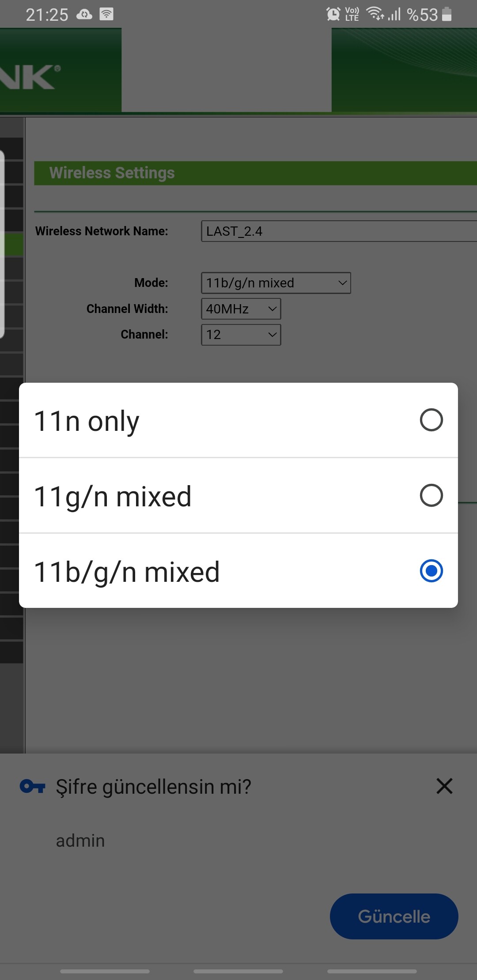Expand the Channel Width 40MHz dropdown
Image resolution: width=477 pixels, height=980 pixels.
(241, 309)
